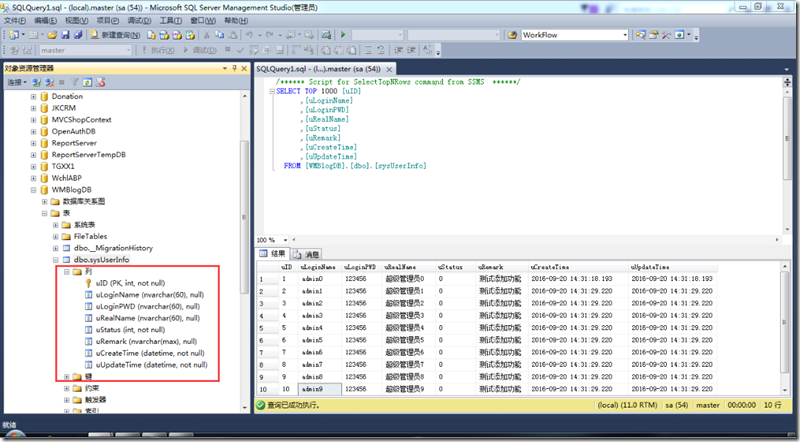Click the Open File folder icon
The image size is (800, 442).
pos(52,35)
